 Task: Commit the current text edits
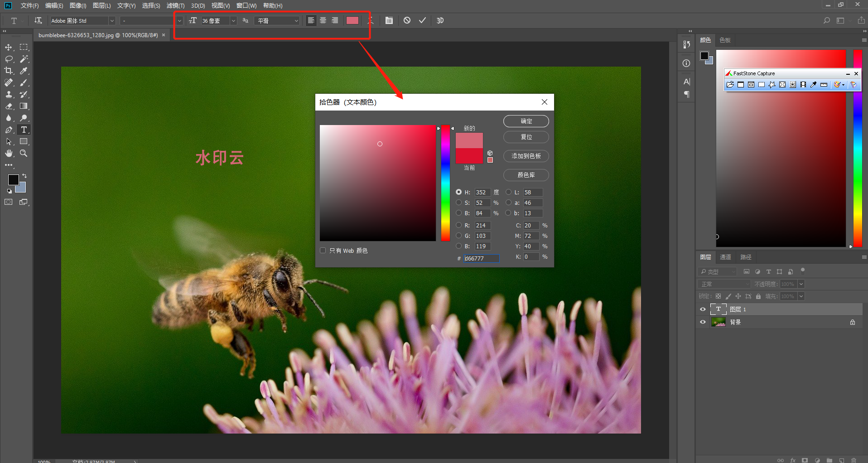click(422, 20)
